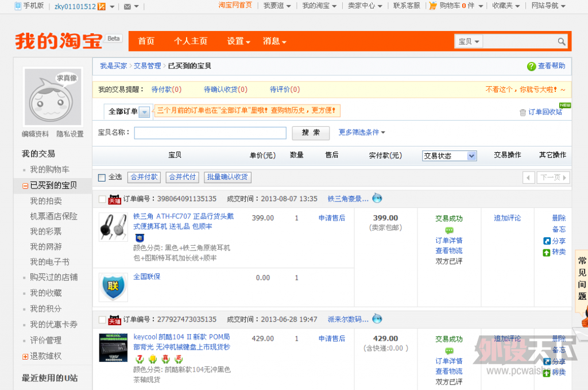Click the user avatar profile picture
588x390 pixels.
[x=53, y=96]
